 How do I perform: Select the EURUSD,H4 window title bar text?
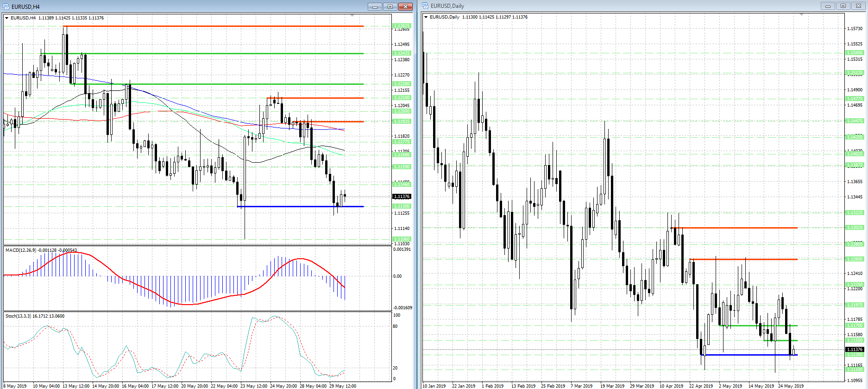[25, 7]
